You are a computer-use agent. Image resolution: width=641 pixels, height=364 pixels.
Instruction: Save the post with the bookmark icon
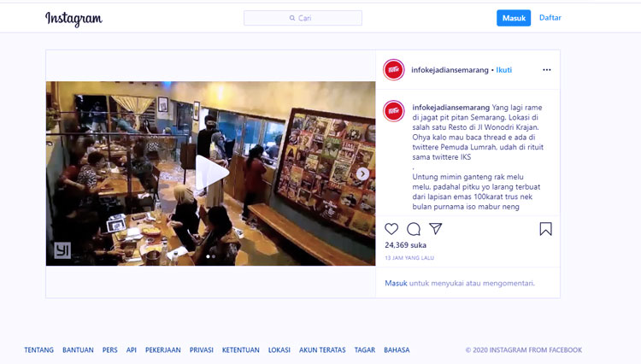click(546, 229)
